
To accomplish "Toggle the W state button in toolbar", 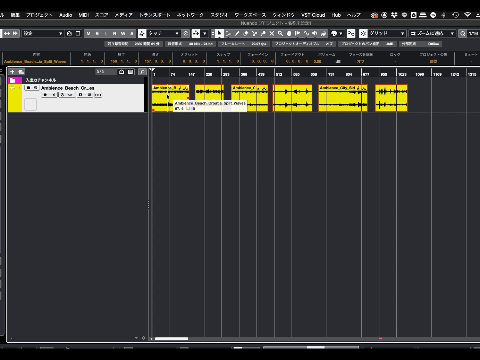I will point(123,33).
